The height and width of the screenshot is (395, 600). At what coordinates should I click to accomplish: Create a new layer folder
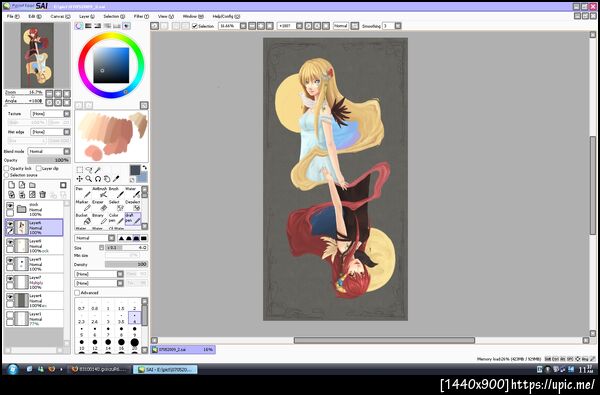click(32, 185)
